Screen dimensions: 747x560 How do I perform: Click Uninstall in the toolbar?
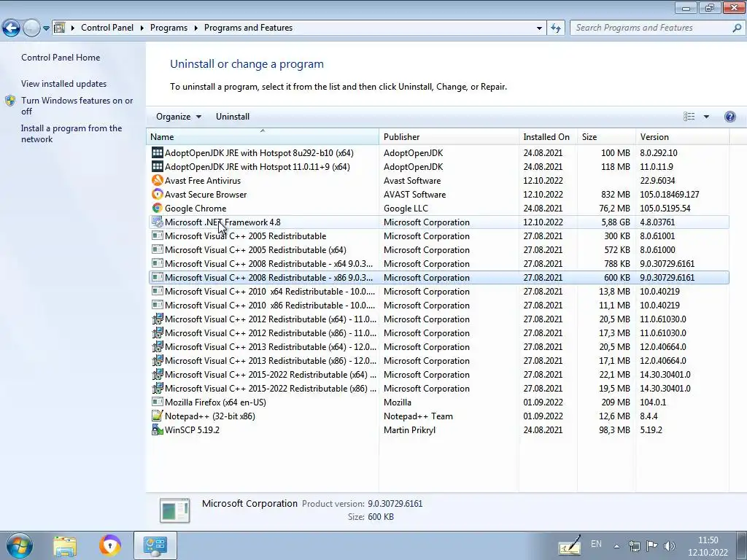pyautogui.click(x=233, y=117)
